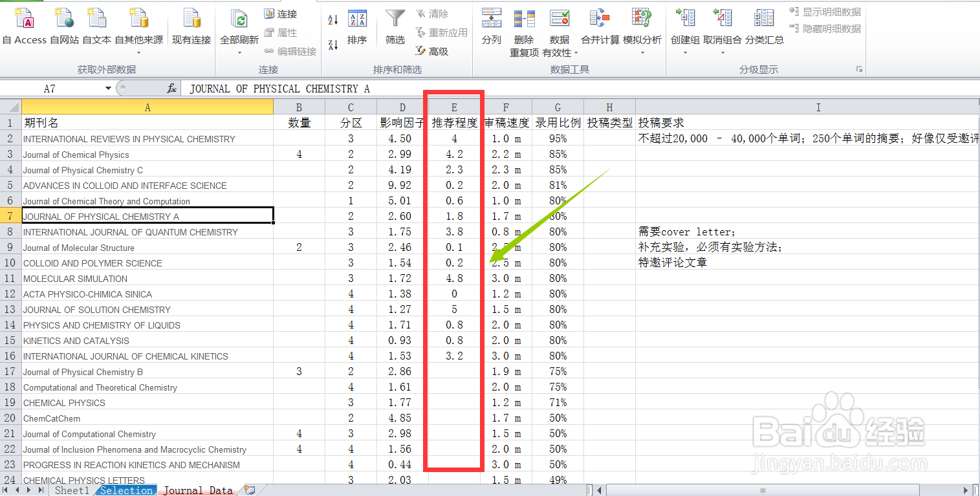Click the insert function fx button
Screen dimensions: 980x496
point(172,89)
